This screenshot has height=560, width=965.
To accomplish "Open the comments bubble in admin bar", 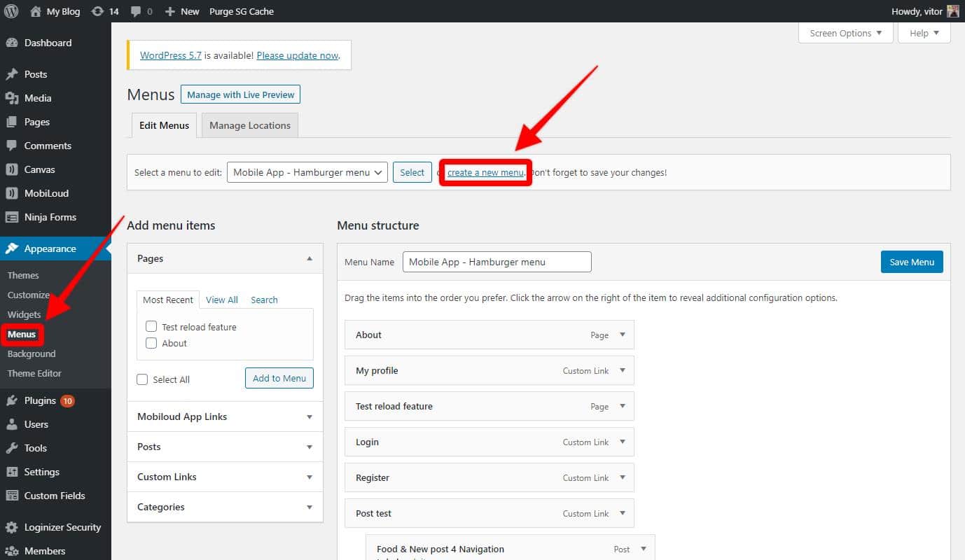I will point(135,12).
